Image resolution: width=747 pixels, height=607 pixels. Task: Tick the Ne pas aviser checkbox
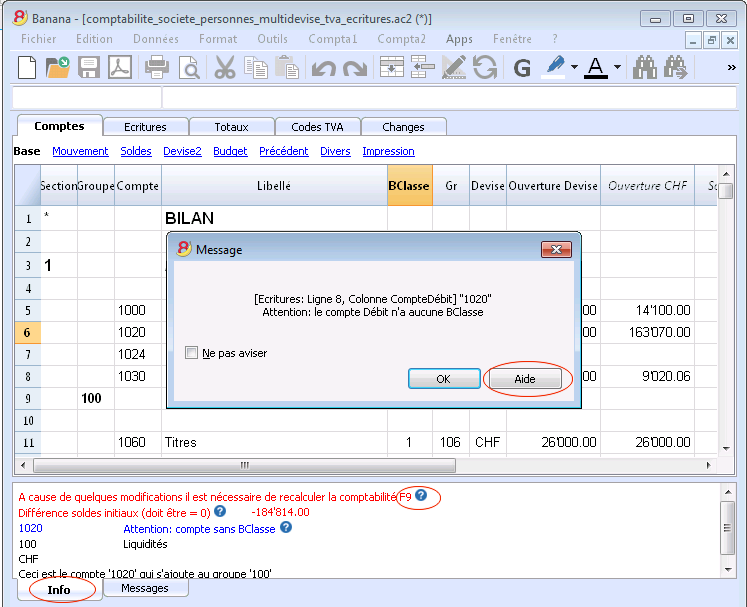[191, 353]
